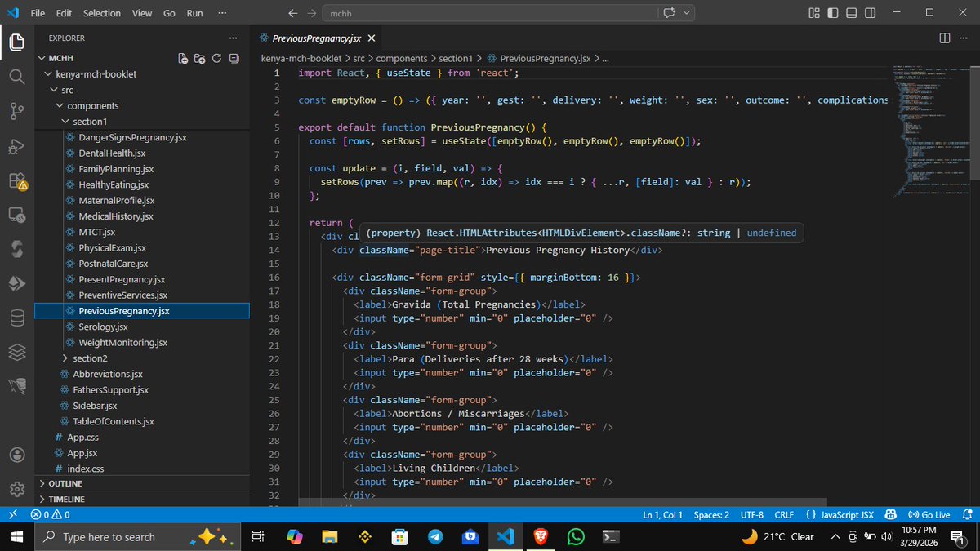This screenshot has height=551, width=980.
Task: Open the Manage gear icon
Action: (16, 489)
